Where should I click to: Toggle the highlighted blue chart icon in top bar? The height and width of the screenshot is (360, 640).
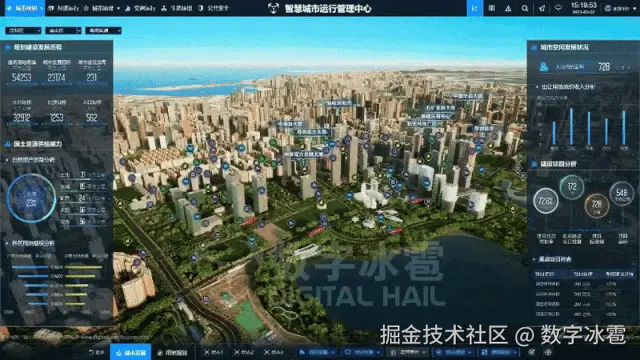475,8
